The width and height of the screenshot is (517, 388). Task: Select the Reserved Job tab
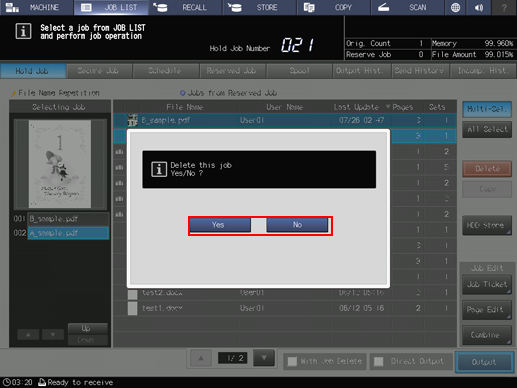click(x=232, y=71)
